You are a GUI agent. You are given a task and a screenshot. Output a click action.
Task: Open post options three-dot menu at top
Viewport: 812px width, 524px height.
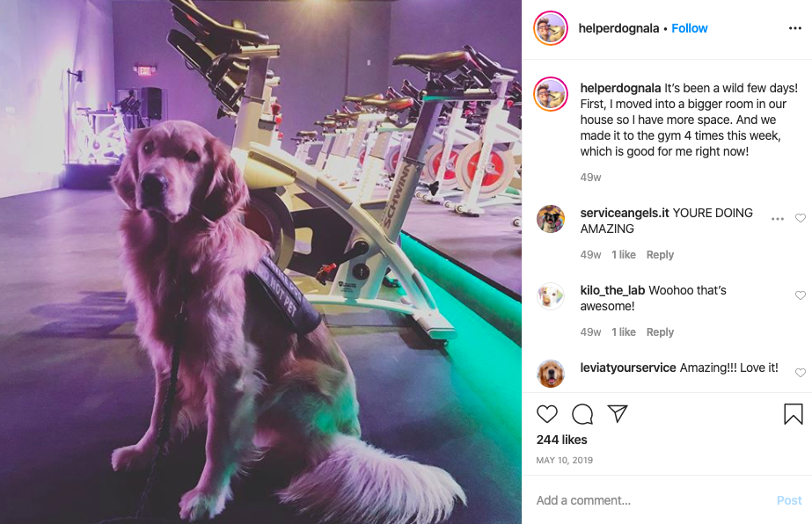[x=795, y=28]
